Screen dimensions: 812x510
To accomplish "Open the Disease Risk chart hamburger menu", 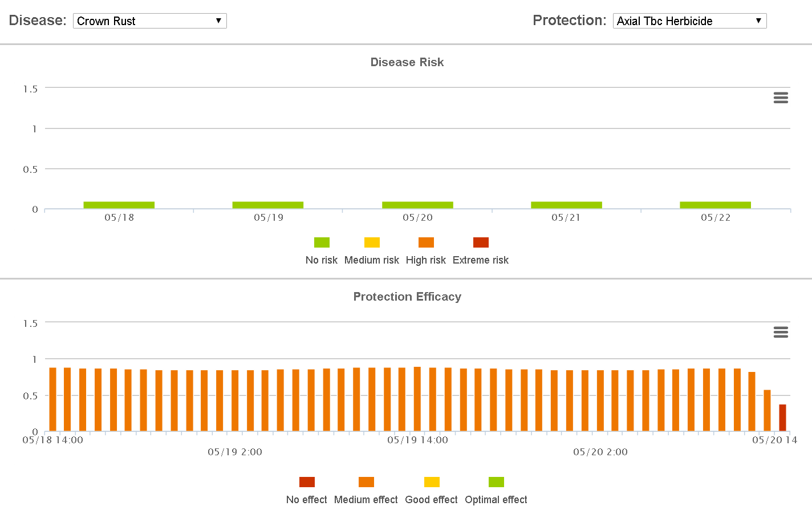I will tap(781, 98).
